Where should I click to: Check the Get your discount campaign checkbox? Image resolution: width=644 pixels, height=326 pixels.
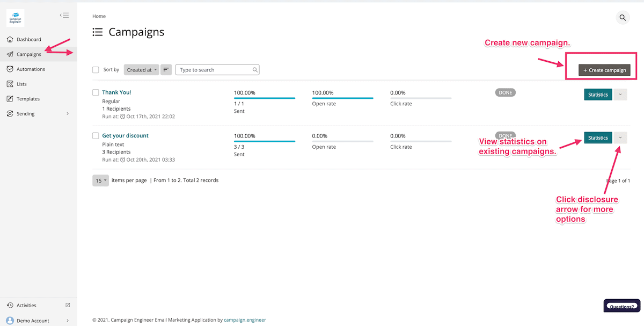(x=96, y=135)
